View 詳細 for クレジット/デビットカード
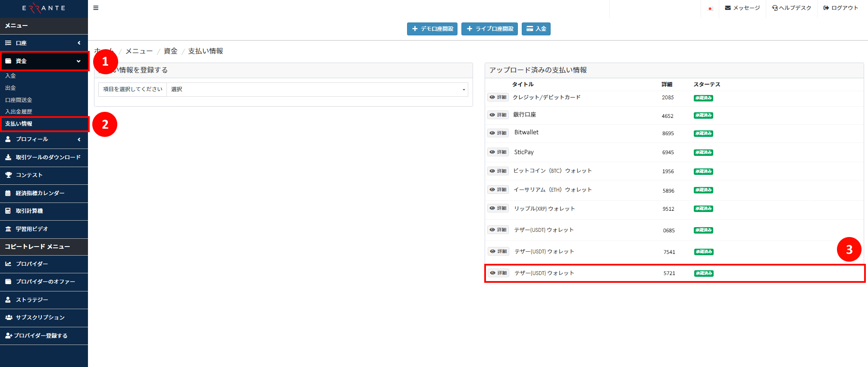The height and width of the screenshot is (367, 868). tap(498, 97)
